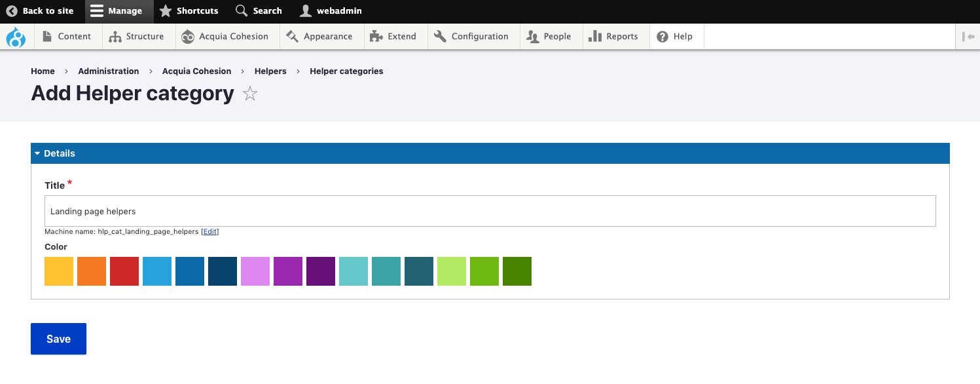Open the Structure menu

[x=137, y=37]
